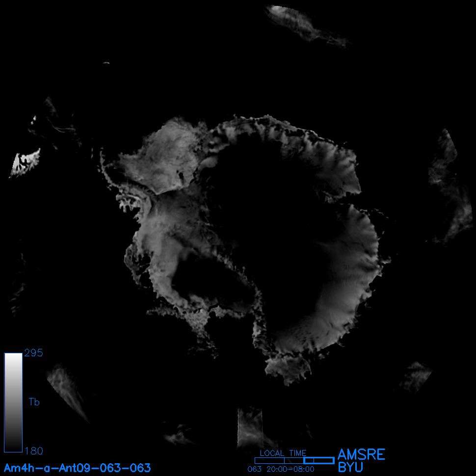
Task: Click the AMSRE sensor label
Action: pos(361,454)
